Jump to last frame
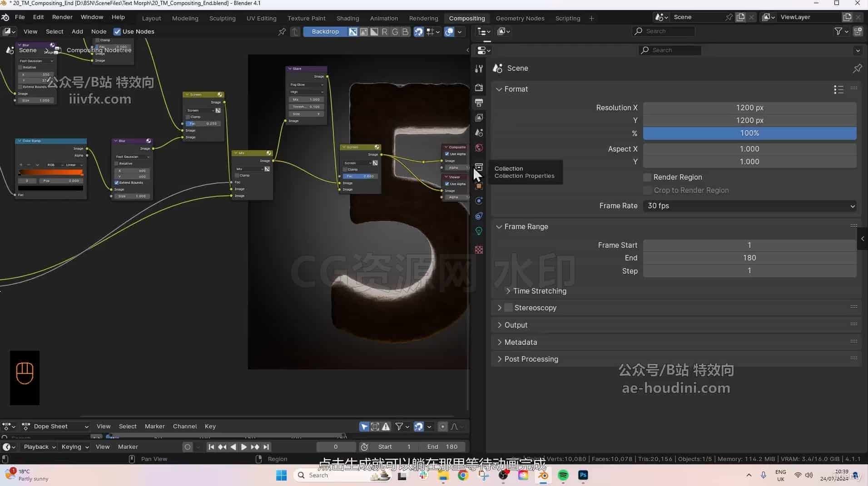Viewport: 868px width, 486px height. click(266, 447)
